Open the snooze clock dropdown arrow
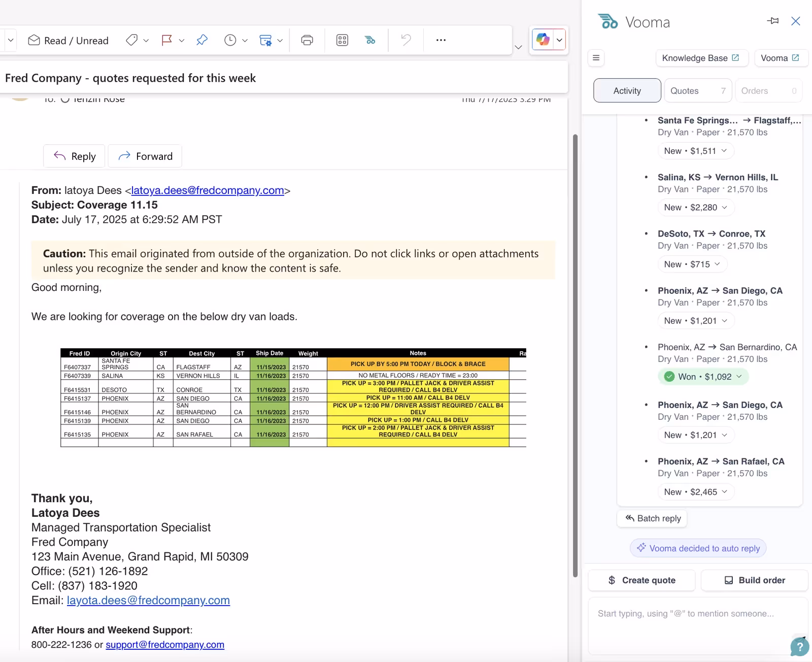 pyautogui.click(x=245, y=41)
